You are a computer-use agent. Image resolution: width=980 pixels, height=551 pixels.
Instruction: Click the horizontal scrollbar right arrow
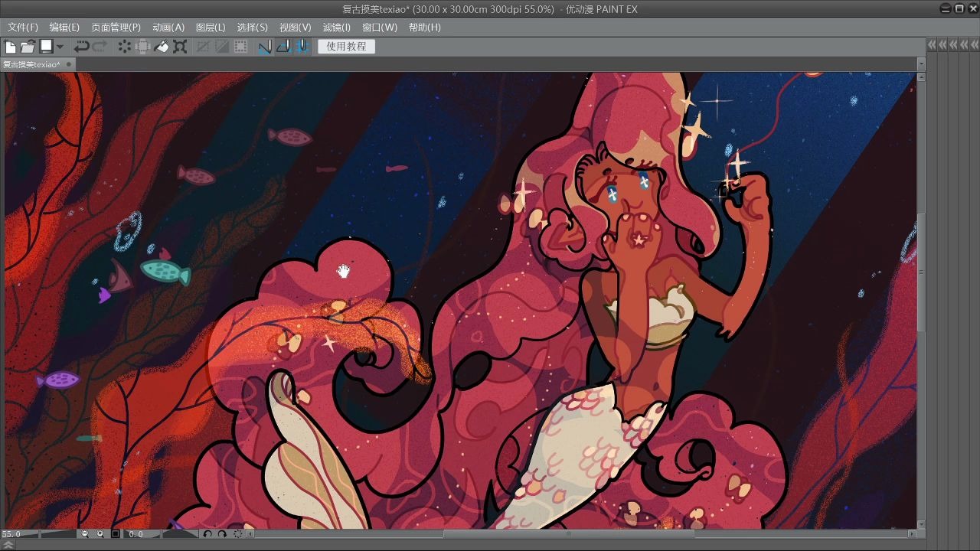click(x=912, y=534)
